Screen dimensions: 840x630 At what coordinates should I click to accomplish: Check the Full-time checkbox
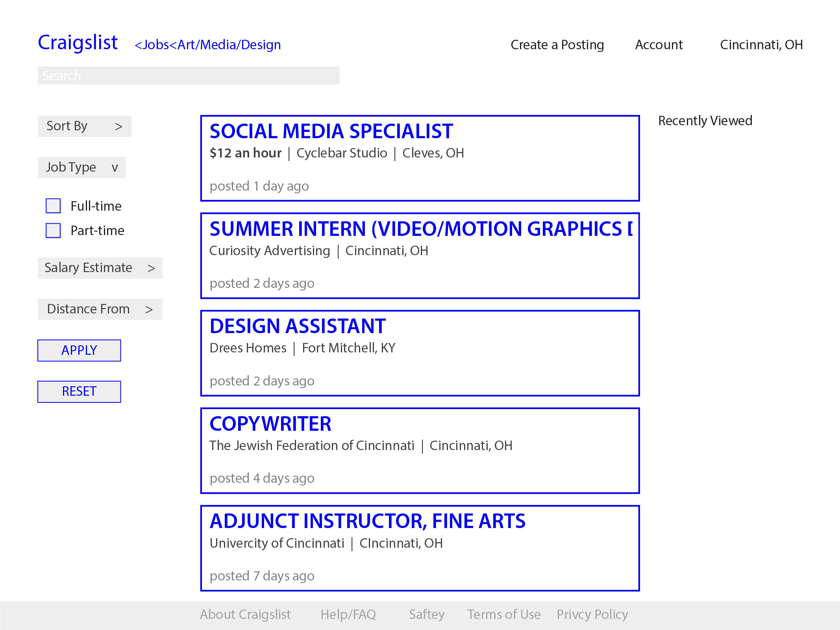click(53, 206)
